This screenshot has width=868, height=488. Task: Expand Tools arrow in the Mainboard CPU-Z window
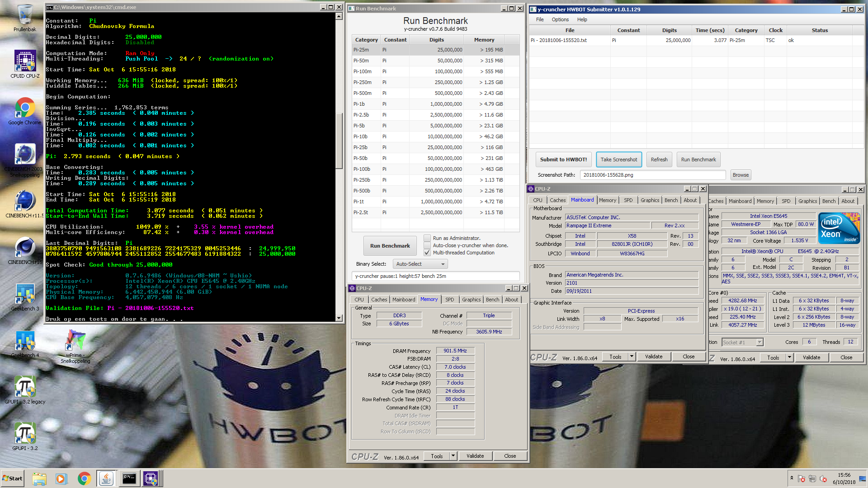[x=632, y=357]
